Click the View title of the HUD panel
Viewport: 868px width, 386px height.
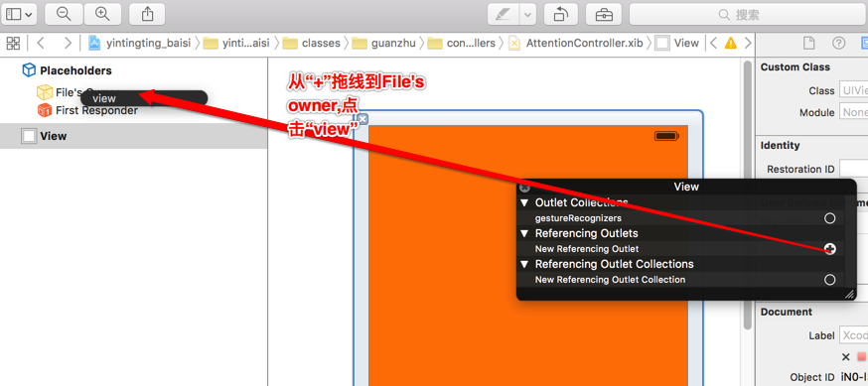tap(686, 187)
